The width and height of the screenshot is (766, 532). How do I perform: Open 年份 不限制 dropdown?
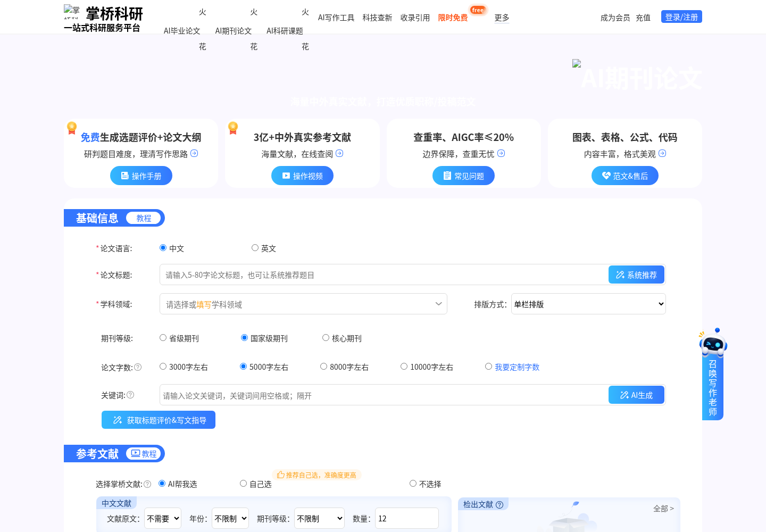pos(230,518)
